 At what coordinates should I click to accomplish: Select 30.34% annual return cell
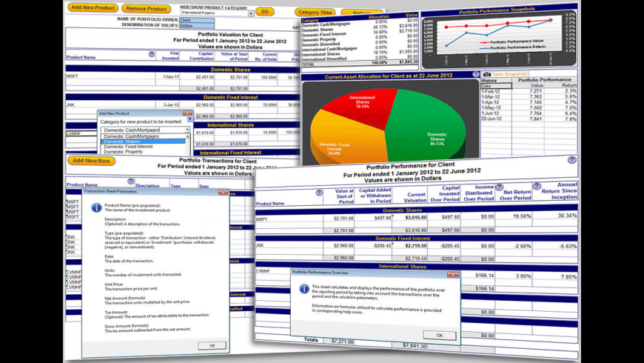(x=567, y=216)
